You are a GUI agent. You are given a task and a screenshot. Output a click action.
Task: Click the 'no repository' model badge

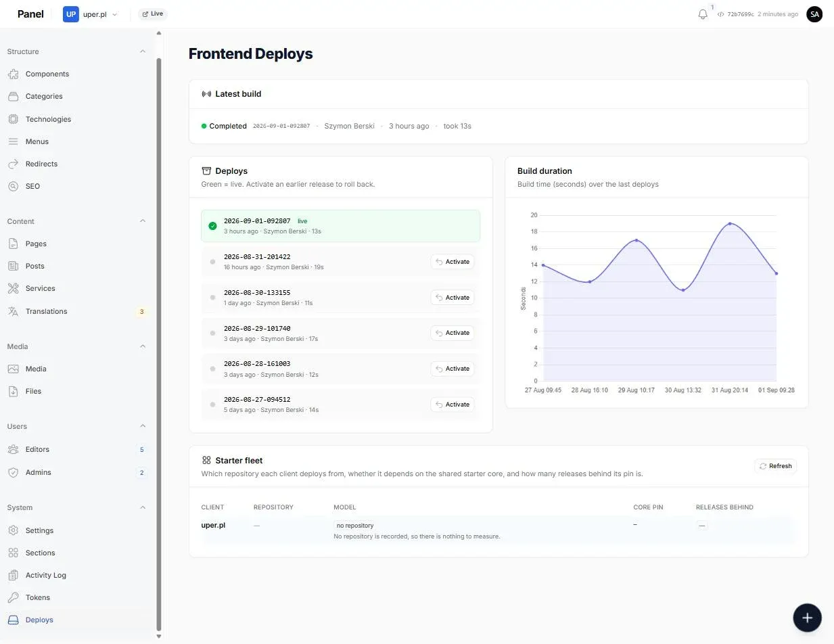coord(355,526)
